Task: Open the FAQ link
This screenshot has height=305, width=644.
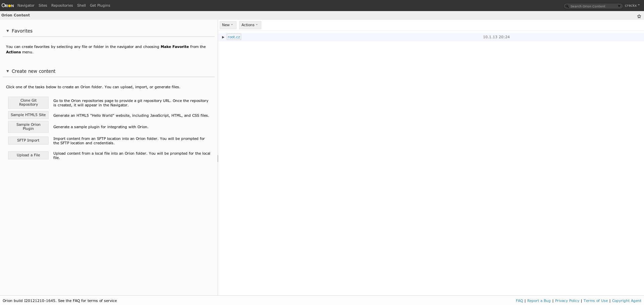Action: click(x=519, y=301)
